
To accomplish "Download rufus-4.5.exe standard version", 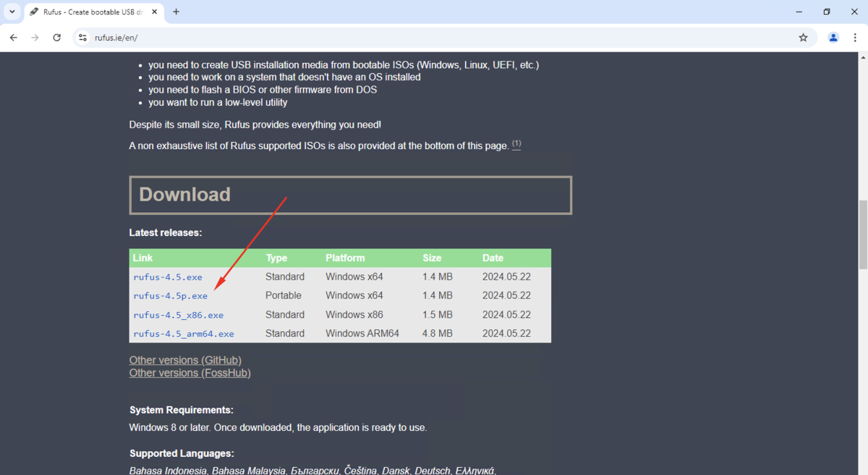I will [168, 277].
